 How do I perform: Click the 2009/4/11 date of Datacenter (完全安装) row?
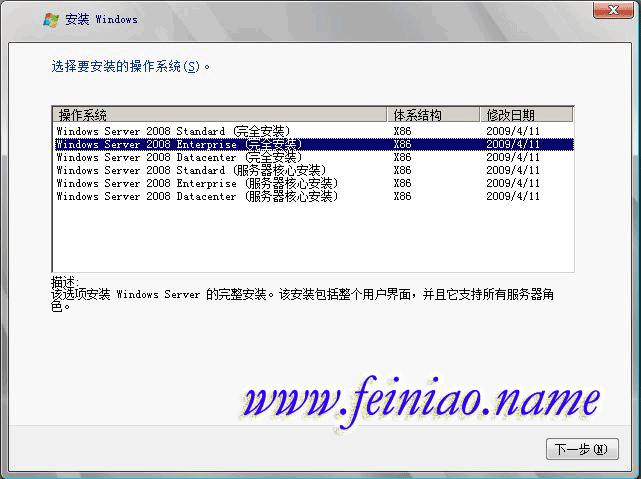(513, 157)
